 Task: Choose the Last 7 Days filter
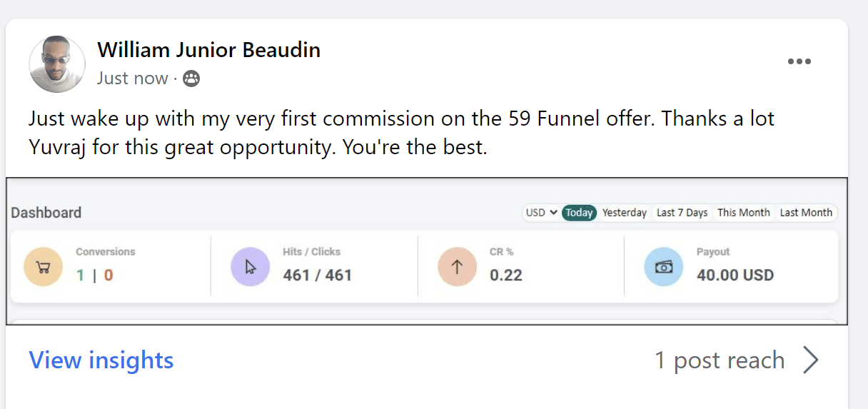pos(682,213)
